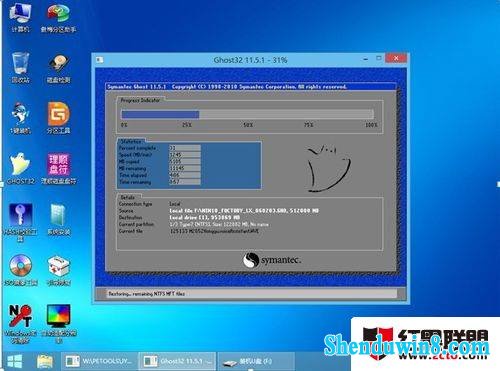
Task: Click the Ghost32 window title bar icon
Action: [x=99, y=60]
